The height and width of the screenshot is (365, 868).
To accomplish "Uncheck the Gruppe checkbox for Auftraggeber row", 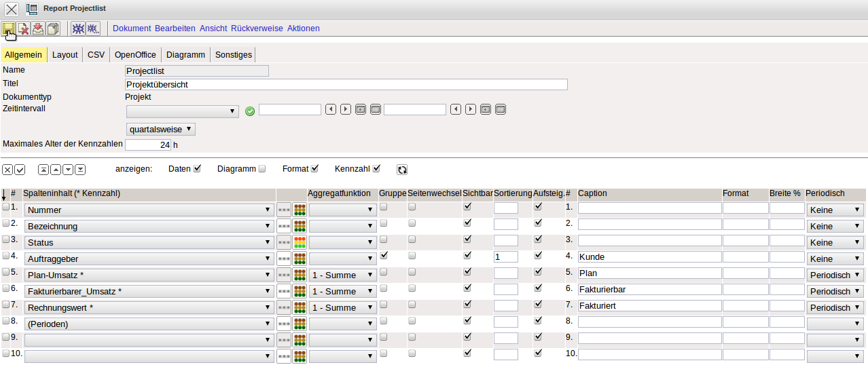I will (384, 255).
